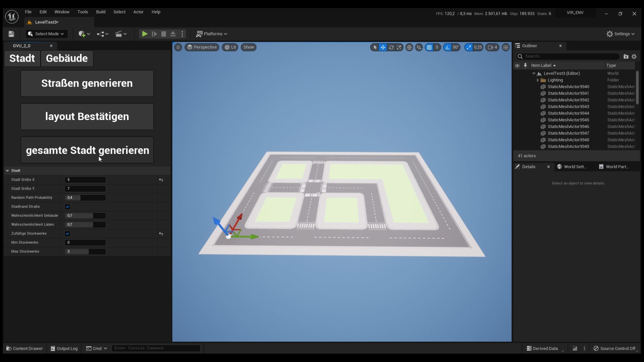Uncheck the Zufällige Stockwerke checkbox
644x362 pixels.
[67, 234]
